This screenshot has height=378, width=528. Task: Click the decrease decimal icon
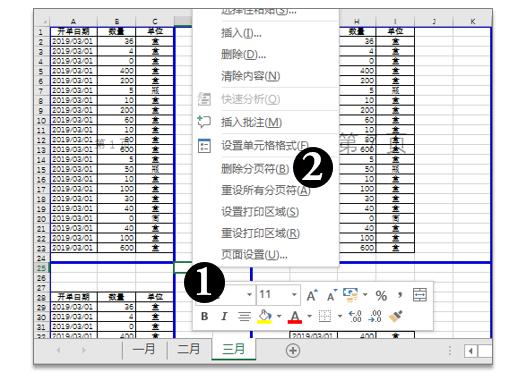coord(375,316)
